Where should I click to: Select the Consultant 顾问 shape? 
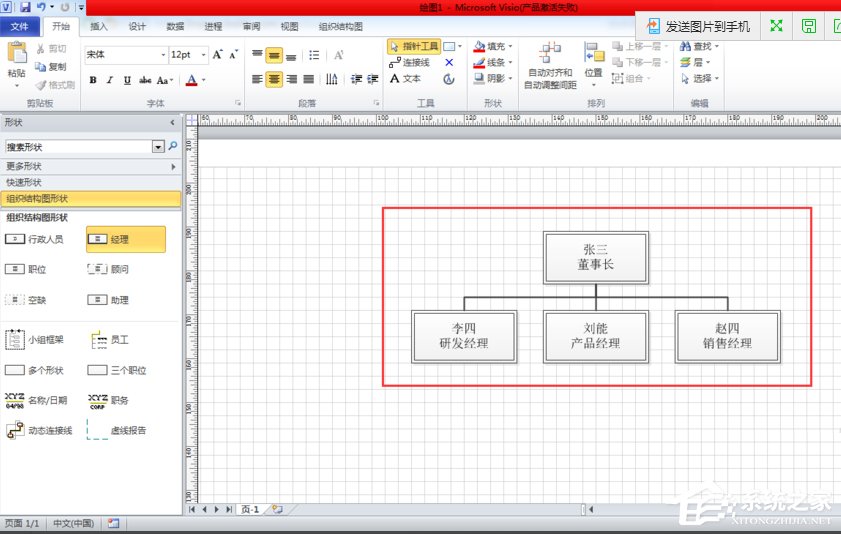click(x=108, y=269)
